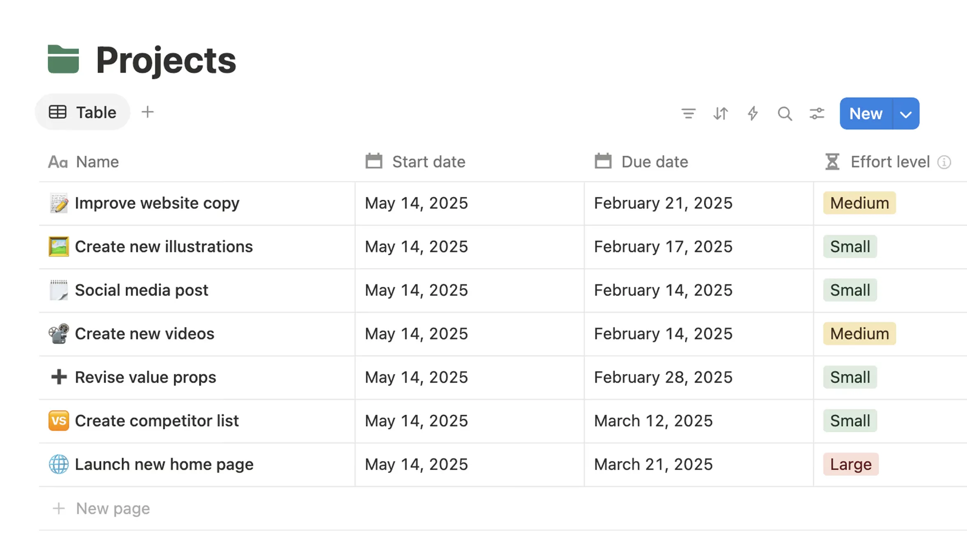Click the Medium tag for Improve website copy
Screen dimensions: 967x560
point(859,203)
